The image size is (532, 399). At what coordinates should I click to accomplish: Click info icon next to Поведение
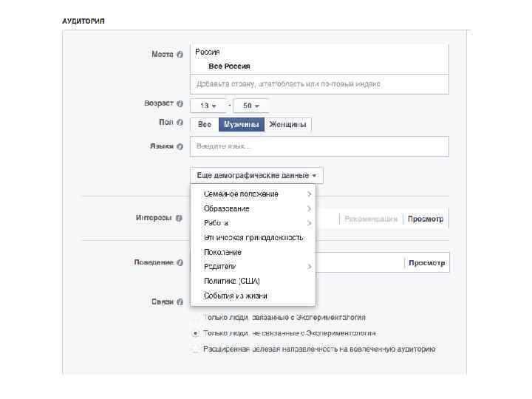[x=180, y=262]
